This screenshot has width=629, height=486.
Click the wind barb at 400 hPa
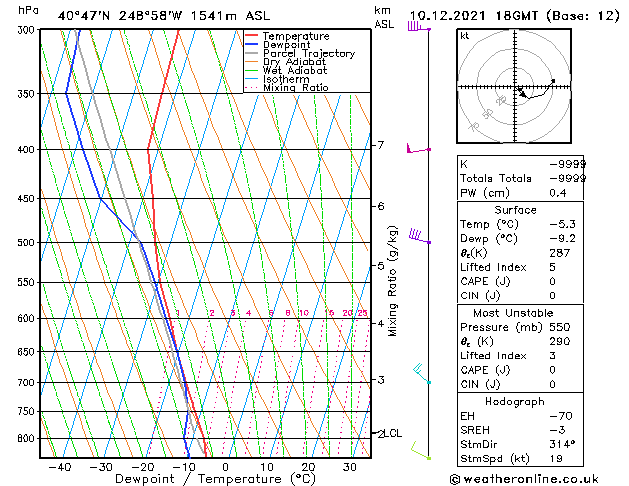tap(419, 148)
